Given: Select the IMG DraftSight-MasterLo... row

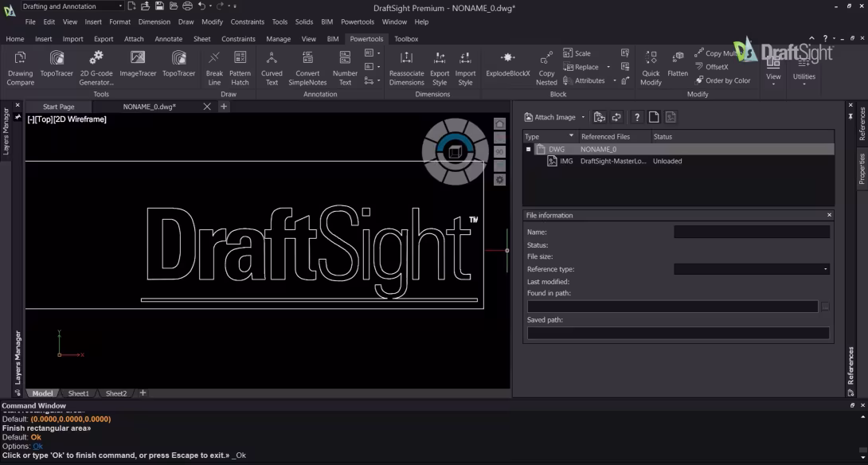Looking at the screenshot, I should click(678, 161).
